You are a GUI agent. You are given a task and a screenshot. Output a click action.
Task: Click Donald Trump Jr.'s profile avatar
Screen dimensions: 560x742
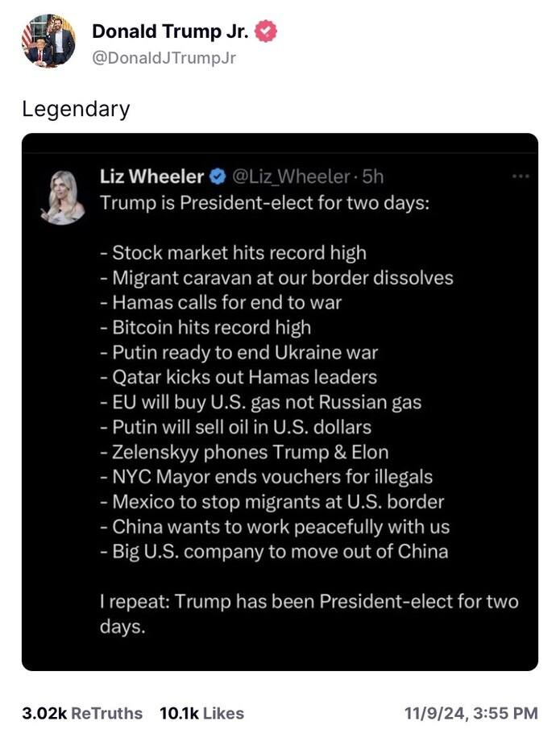[48, 42]
